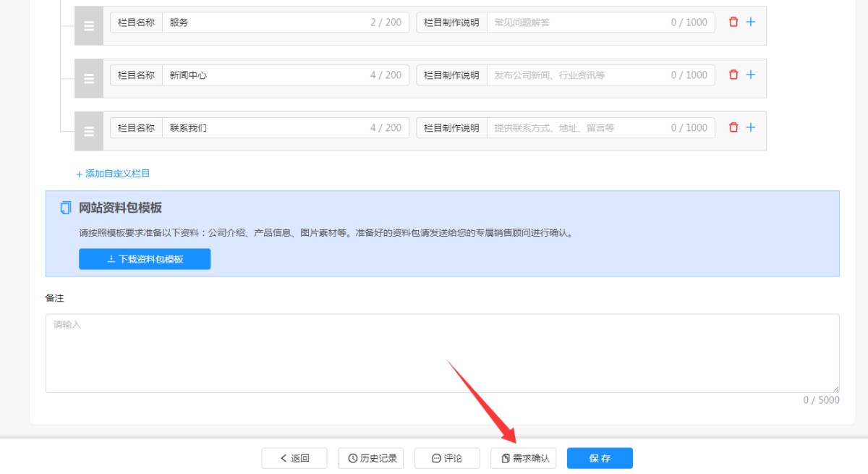Open the 评论 comments
The image size is (868, 474).
(x=446, y=458)
